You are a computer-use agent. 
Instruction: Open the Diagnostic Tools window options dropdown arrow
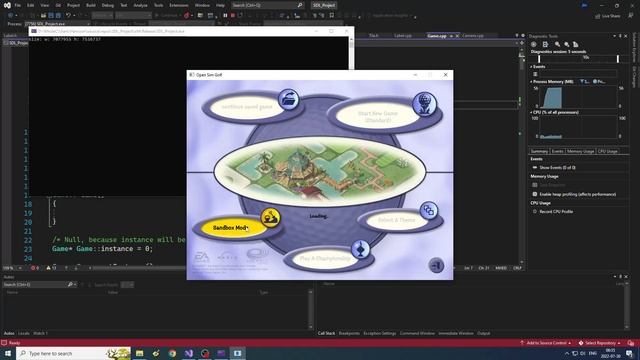(x=614, y=36)
